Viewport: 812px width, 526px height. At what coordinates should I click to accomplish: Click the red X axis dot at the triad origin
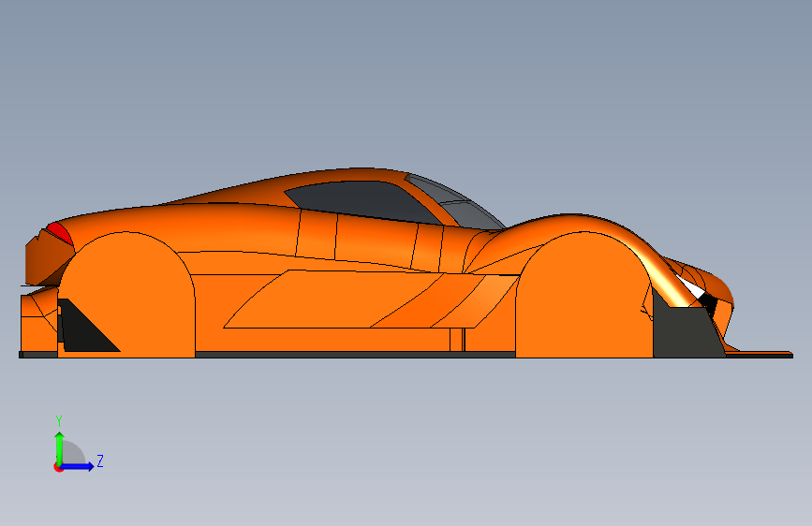coord(57,467)
